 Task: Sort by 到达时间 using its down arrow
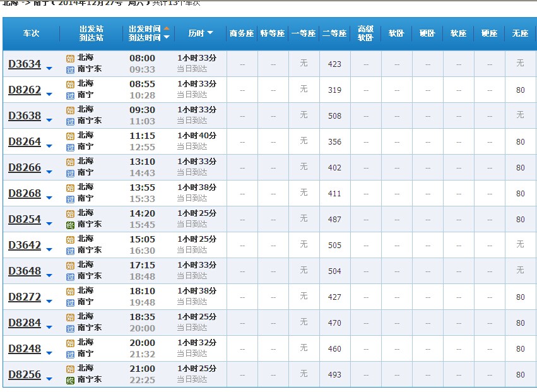[166, 39]
